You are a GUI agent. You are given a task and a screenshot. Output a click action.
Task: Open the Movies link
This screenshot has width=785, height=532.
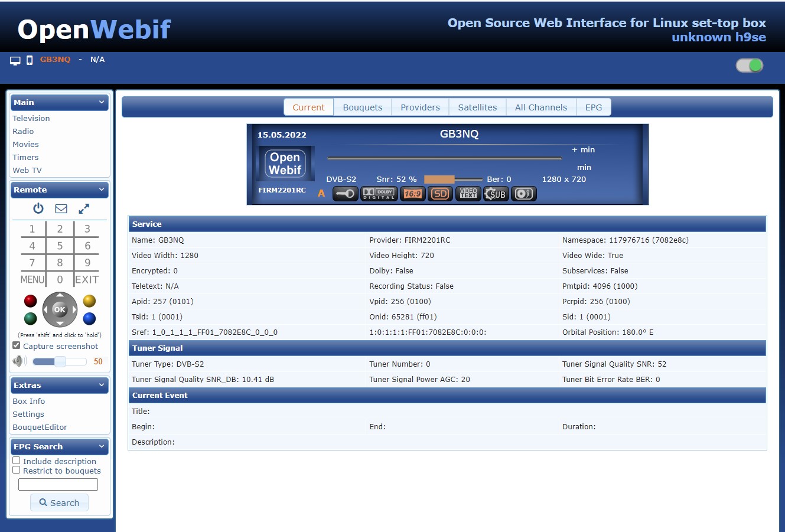tap(26, 144)
